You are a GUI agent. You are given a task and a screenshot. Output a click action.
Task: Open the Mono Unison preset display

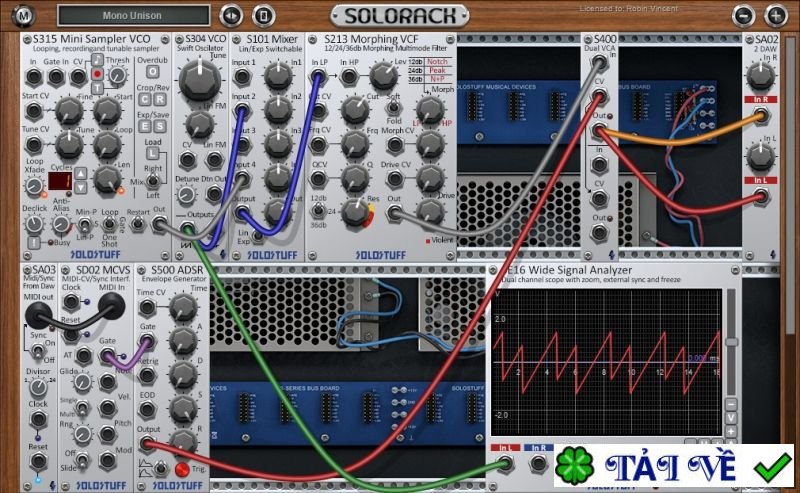tap(133, 15)
